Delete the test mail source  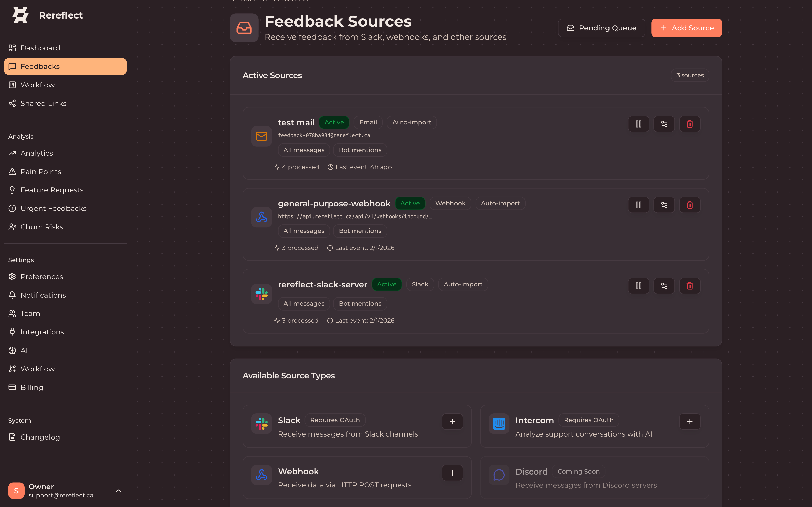(x=690, y=124)
